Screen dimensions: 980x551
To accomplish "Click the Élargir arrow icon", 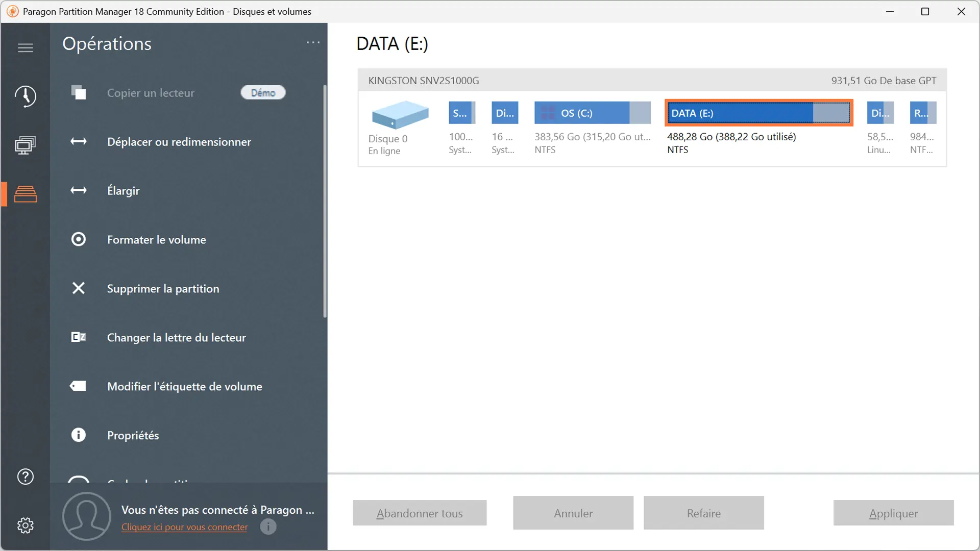I will point(78,190).
